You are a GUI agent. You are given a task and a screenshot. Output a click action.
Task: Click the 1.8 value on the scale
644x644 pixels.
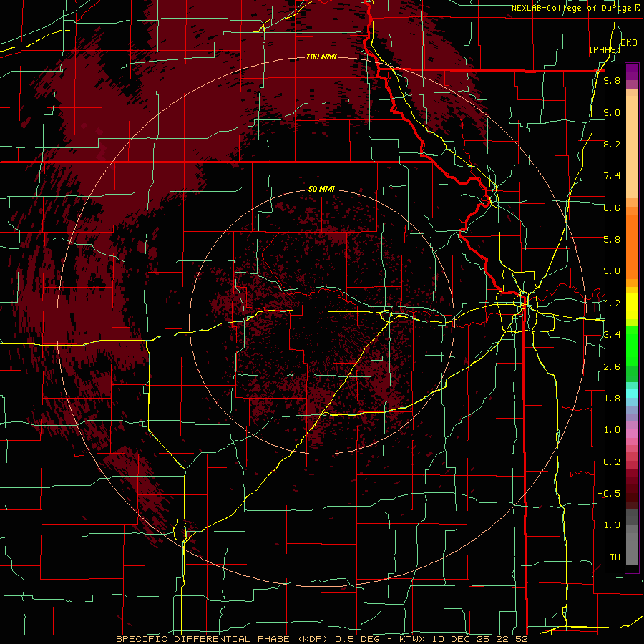coord(612,399)
